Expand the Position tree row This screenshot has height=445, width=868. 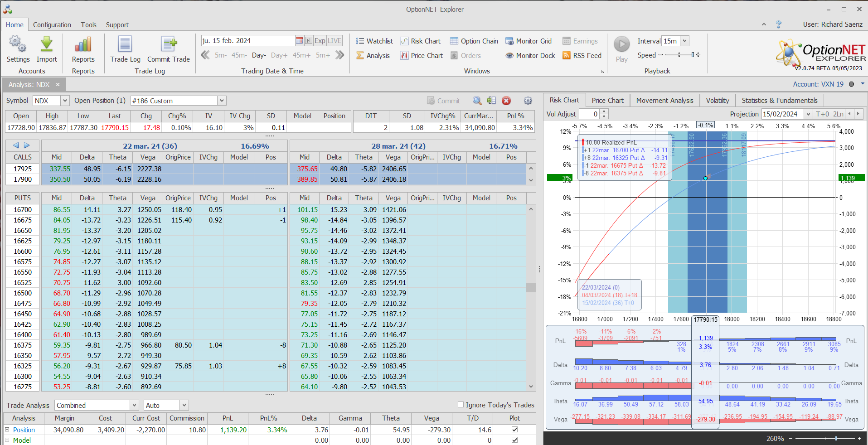coord(7,430)
